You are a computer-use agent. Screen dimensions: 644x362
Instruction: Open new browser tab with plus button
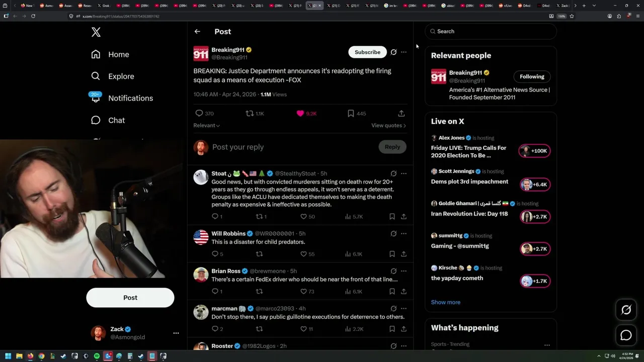[584, 6]
